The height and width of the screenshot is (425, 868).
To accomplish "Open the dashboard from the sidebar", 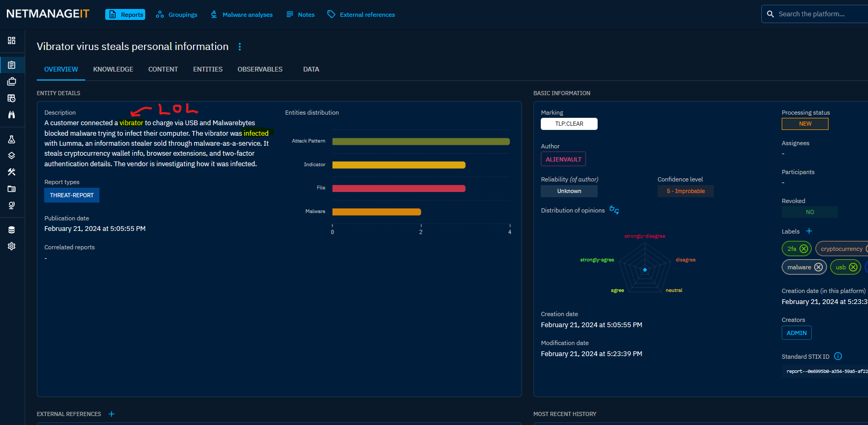I will [x=12, y=41].
